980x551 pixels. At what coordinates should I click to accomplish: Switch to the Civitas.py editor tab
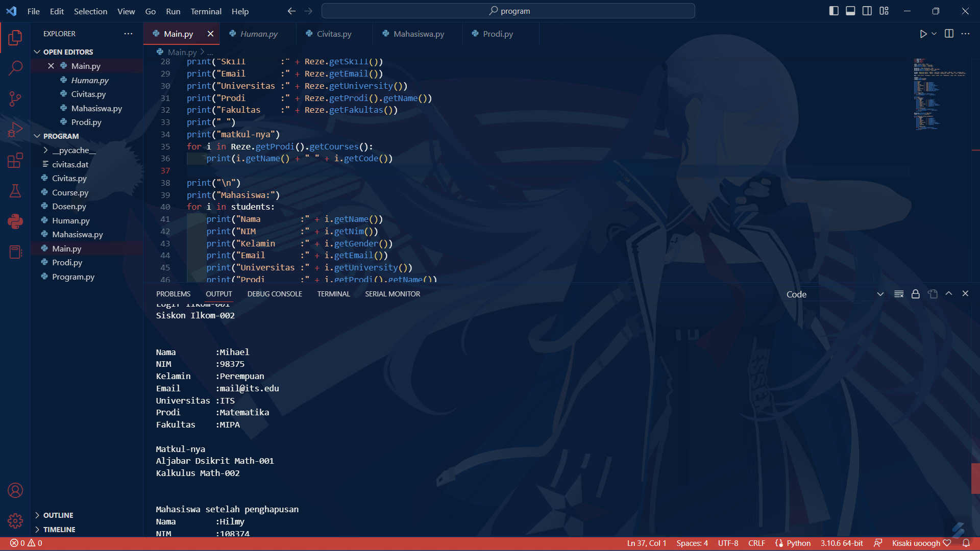(x=333, y=34)
